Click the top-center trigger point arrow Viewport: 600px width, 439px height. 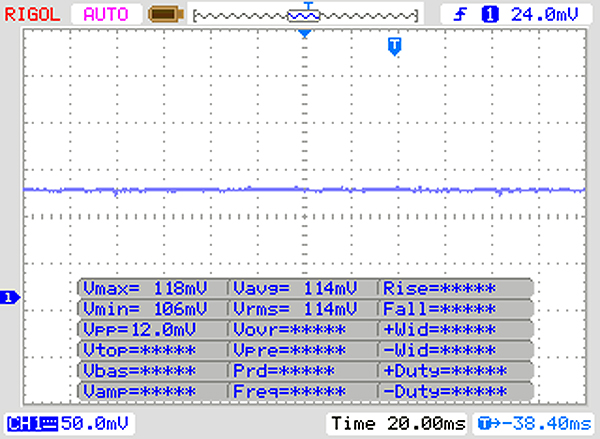[x=305, y=34]
